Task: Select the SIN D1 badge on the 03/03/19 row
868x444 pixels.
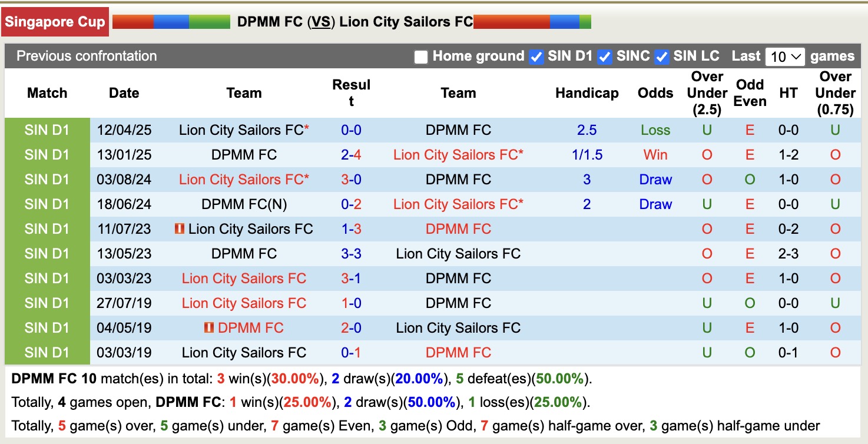Action: pyautogui.click(x=47, y=352)
